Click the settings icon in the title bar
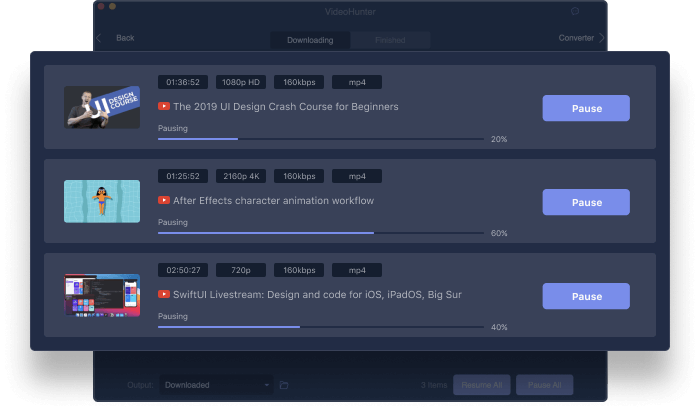This screenshot has width=700, height=411. (575, 11)
